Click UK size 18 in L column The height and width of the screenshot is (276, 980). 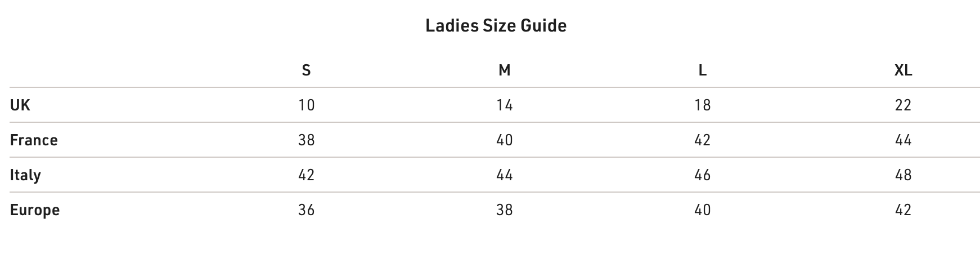click(702, 105)
